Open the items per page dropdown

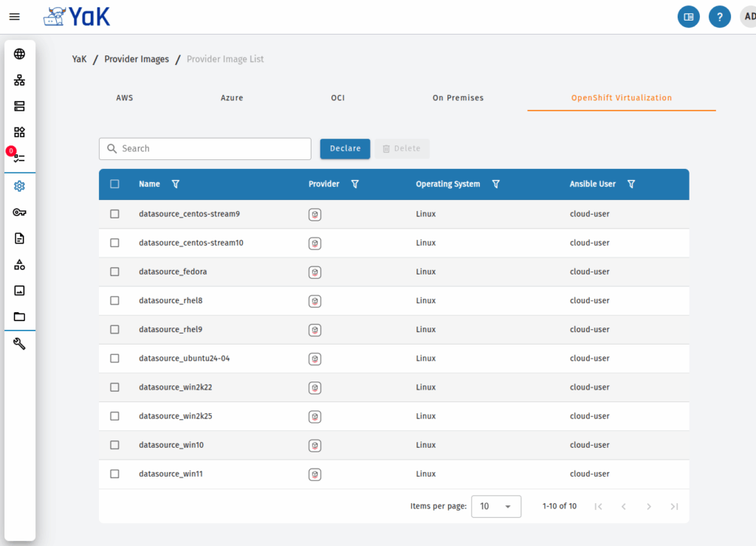(495, 506)
